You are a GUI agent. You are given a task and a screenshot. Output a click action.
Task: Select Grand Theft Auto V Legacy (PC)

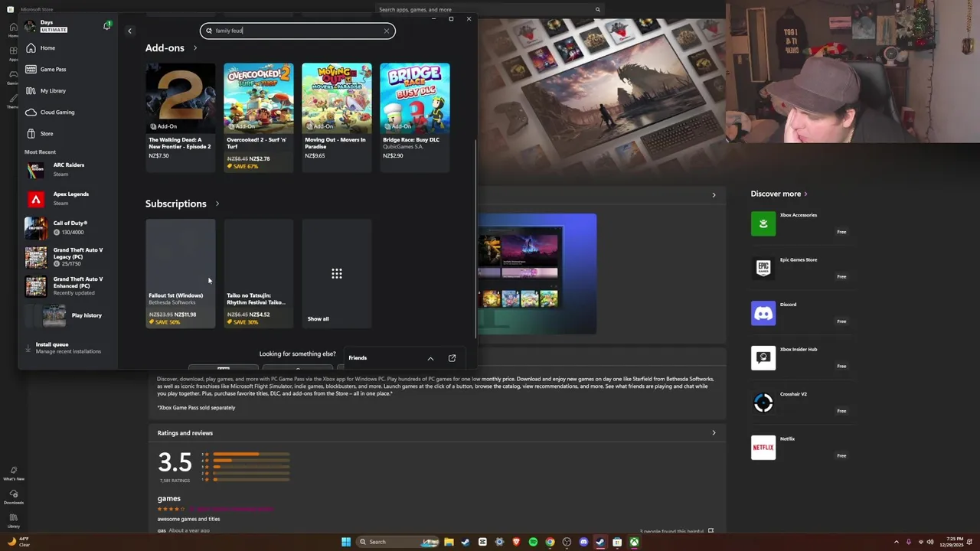pos(67,256)
